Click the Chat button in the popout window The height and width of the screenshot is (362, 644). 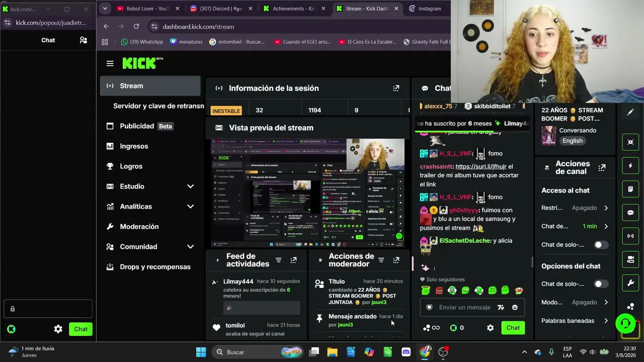pyautogui.click(x=80, y=329)
